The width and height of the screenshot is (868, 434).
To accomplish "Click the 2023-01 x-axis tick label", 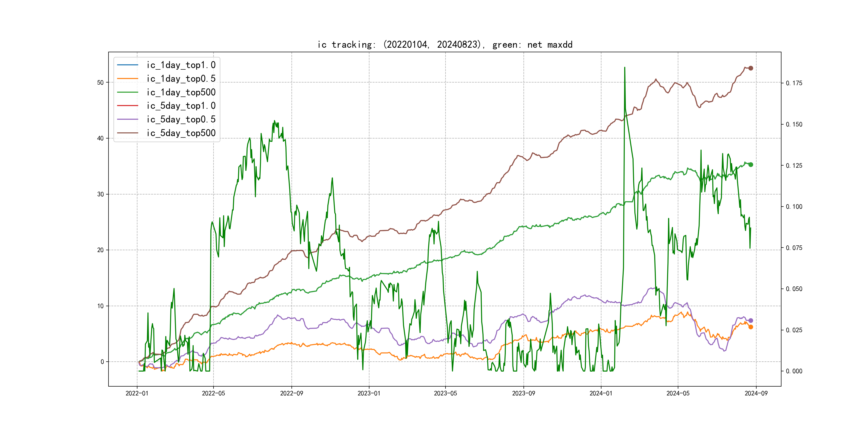I will pos(369,393).
